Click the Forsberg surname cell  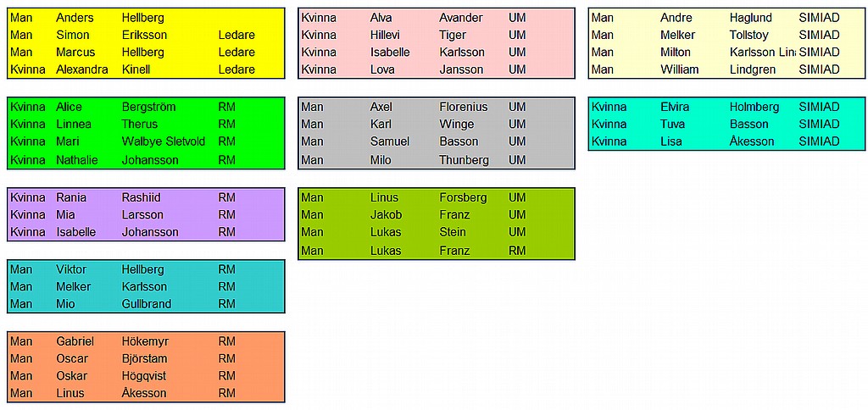point(463,197)
